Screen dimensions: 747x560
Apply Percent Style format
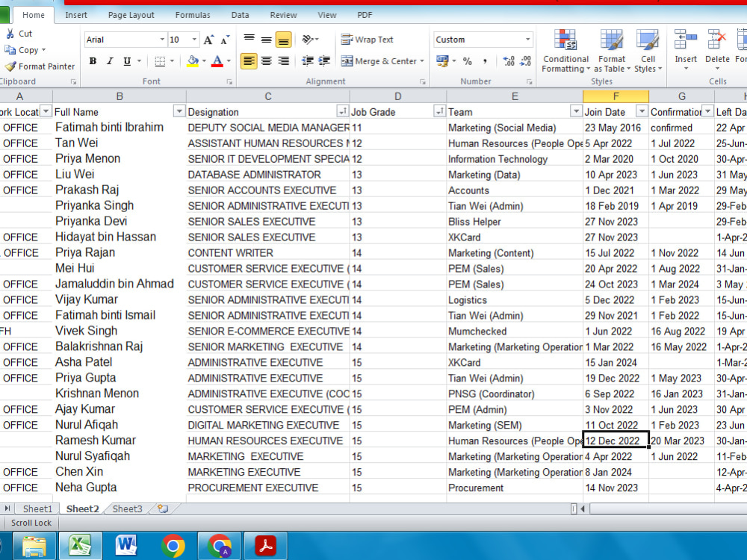(468, 61)
